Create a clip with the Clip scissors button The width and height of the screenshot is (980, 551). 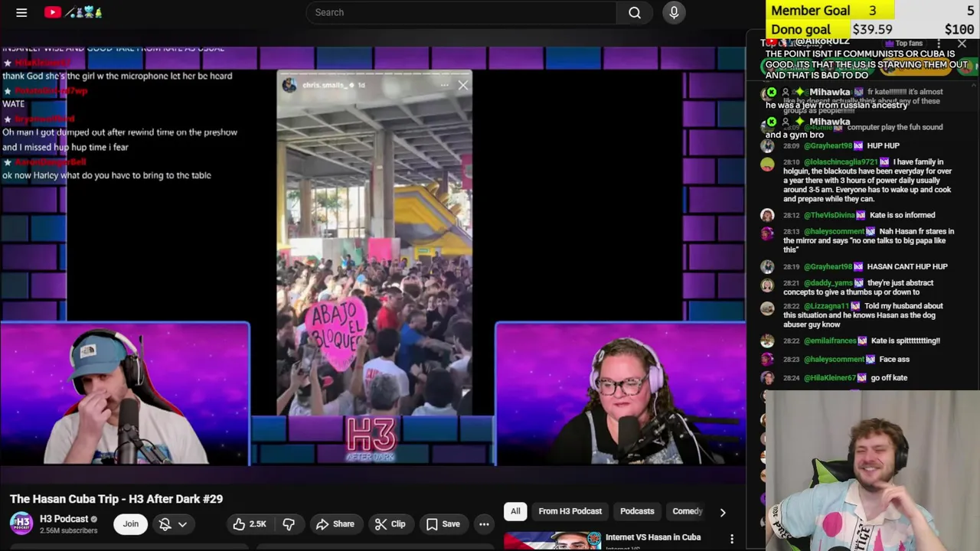390,524
